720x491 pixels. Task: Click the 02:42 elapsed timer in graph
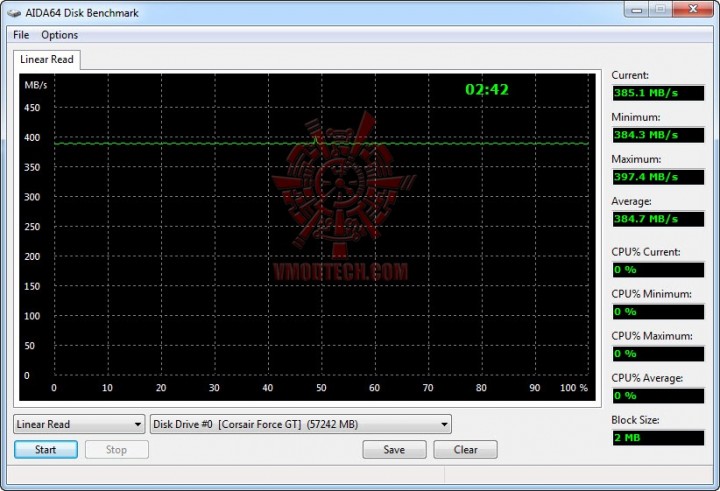coord(487,89)
